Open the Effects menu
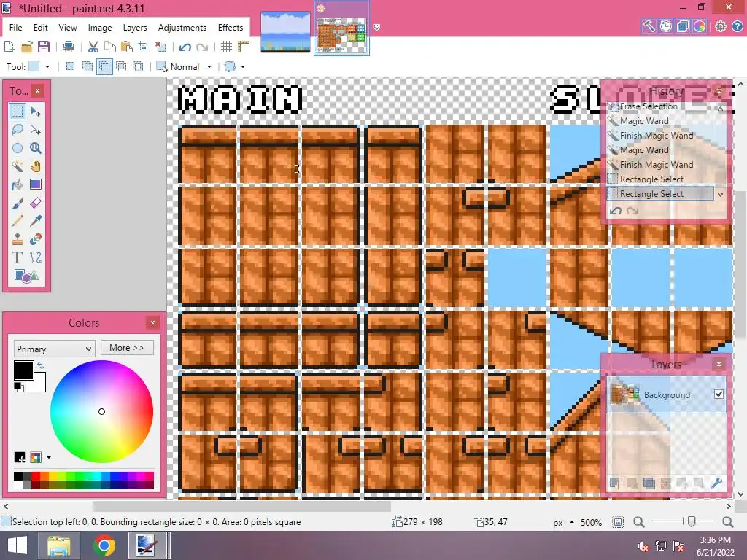The width and height of the screenshot is (747, 560). coord(231,28)
